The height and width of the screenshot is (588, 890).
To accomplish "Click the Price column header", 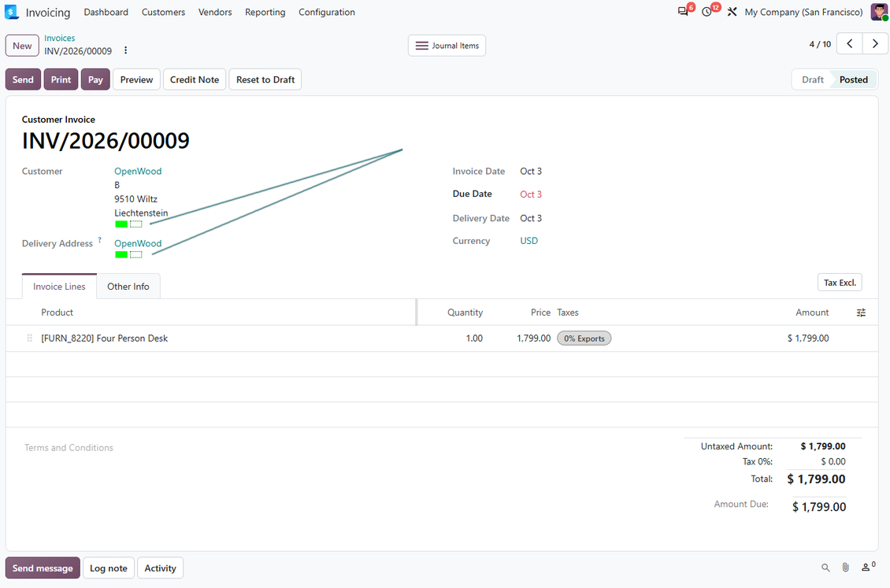I will click(x=540, y=312).
